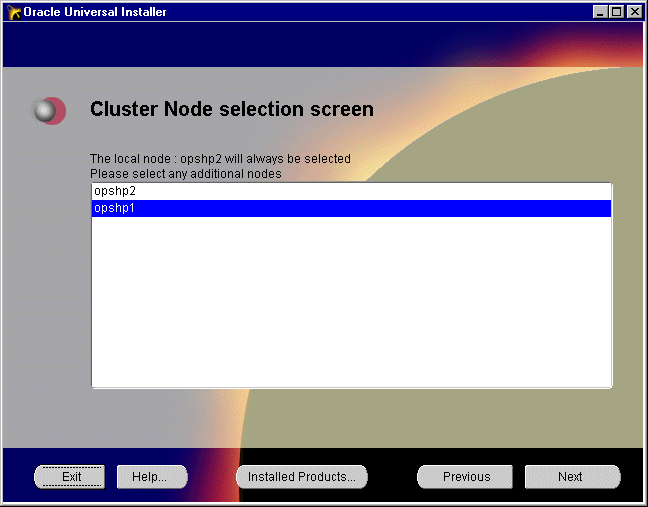Proceed with the Next button
648x507 pixels.
point(572,477)
